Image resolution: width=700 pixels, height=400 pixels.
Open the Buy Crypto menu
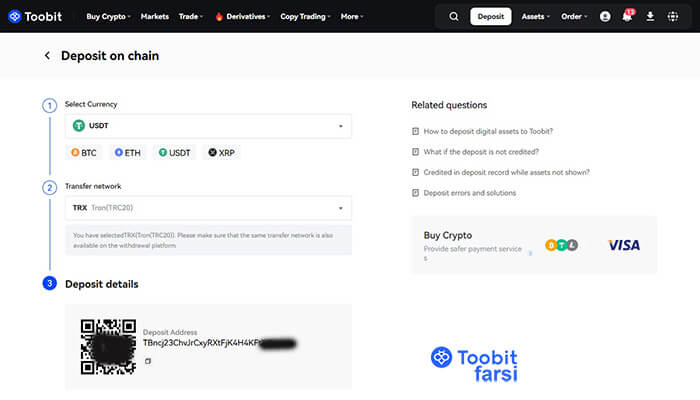pos(109,17)
